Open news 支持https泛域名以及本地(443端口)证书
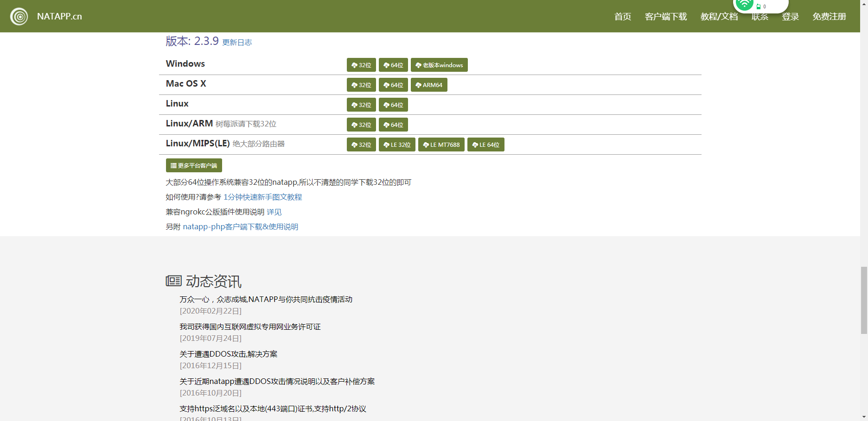868x421 pixels. click(x=273, y=409)
